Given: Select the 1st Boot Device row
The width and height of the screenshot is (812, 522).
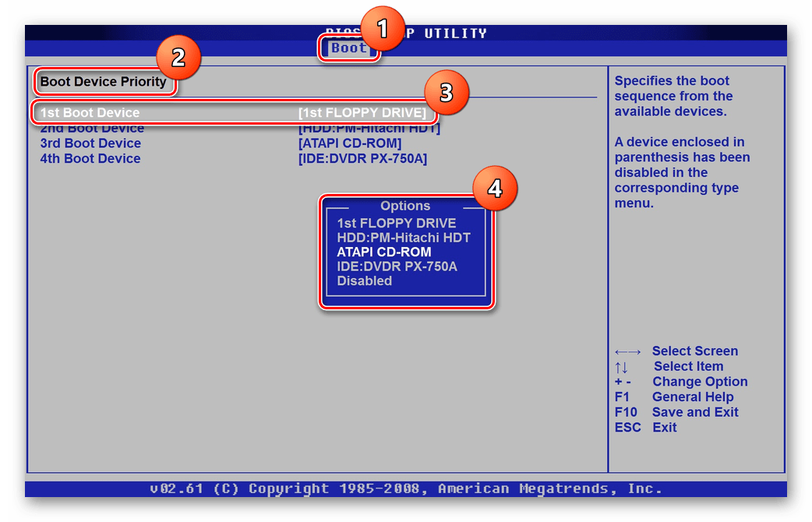Looking at the screenshot, I should (90, 112).
